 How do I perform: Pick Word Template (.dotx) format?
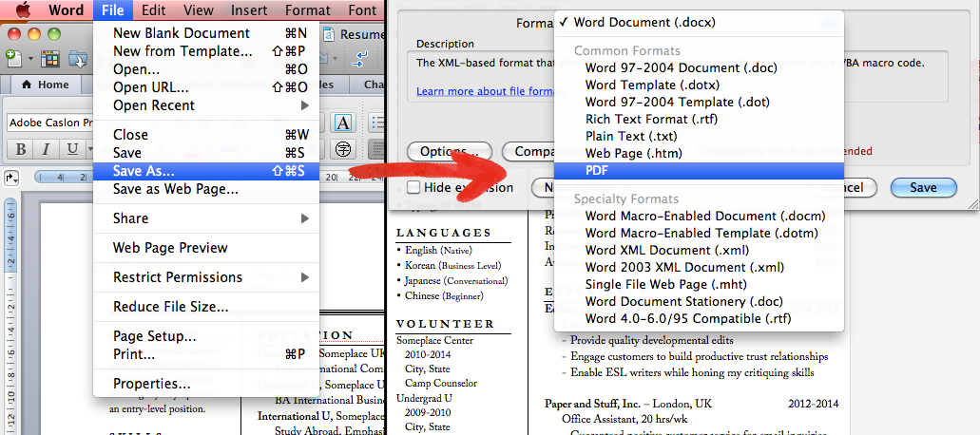tap(699, 85)
